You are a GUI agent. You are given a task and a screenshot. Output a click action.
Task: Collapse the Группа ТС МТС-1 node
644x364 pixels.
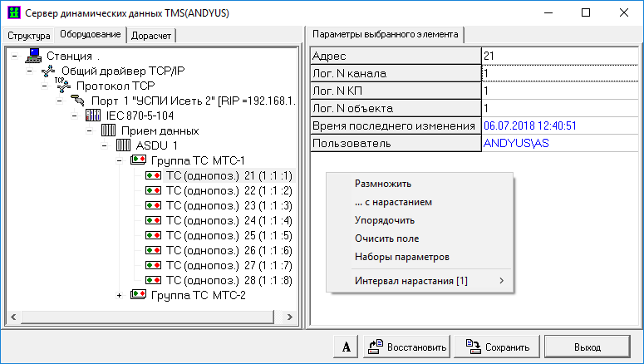[x=120, y=160]
